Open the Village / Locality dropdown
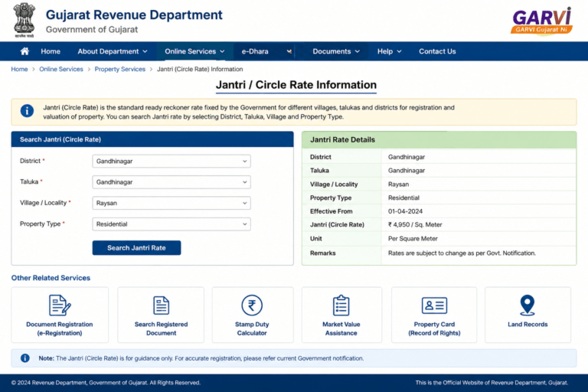 coord(171,204)
